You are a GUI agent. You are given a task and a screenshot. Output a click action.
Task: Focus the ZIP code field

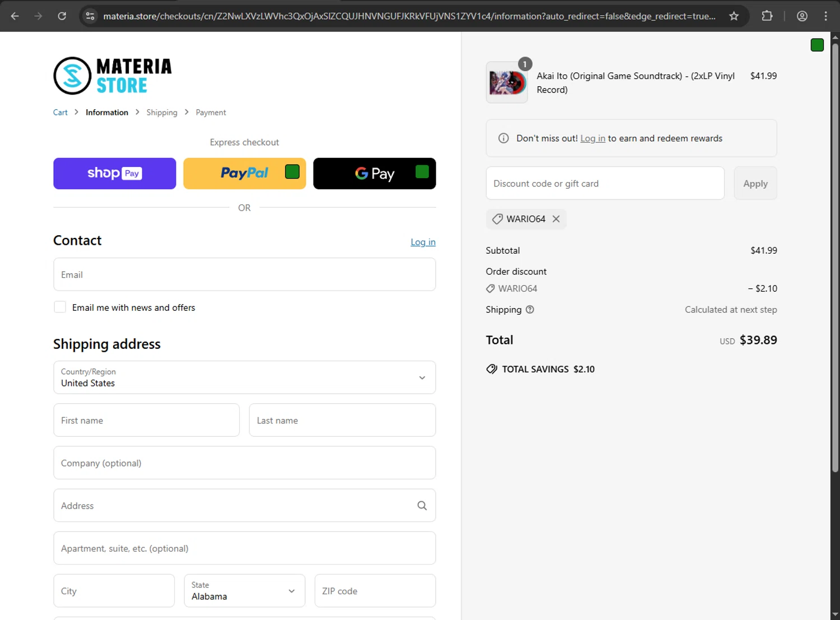[x=375, y=591]
